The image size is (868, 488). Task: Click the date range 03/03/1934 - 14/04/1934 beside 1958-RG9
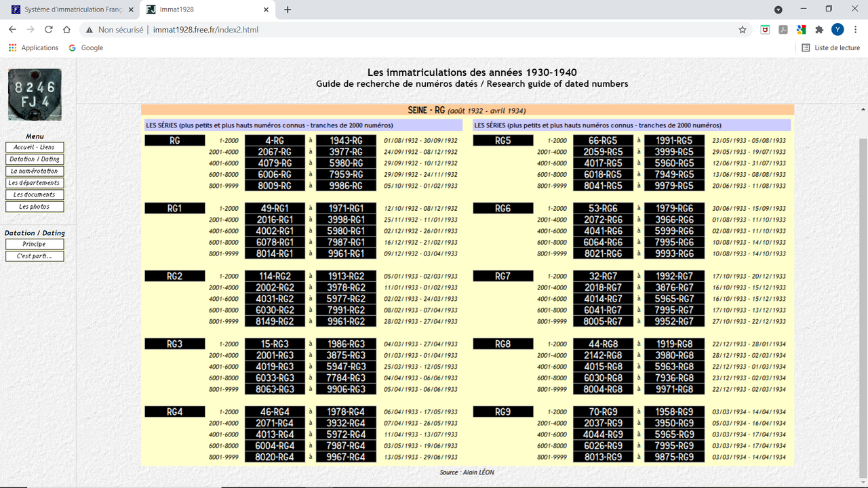[749, 412]
